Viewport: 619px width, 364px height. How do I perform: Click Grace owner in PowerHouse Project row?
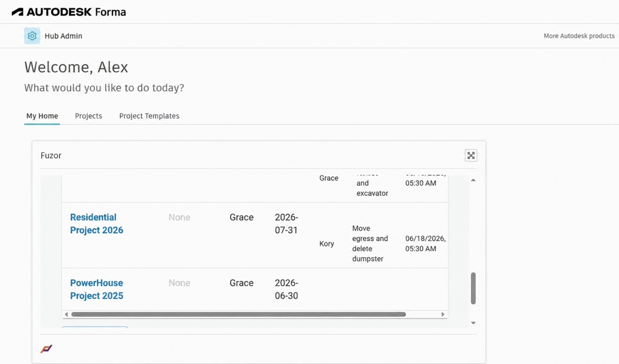(x=242, y=283)
